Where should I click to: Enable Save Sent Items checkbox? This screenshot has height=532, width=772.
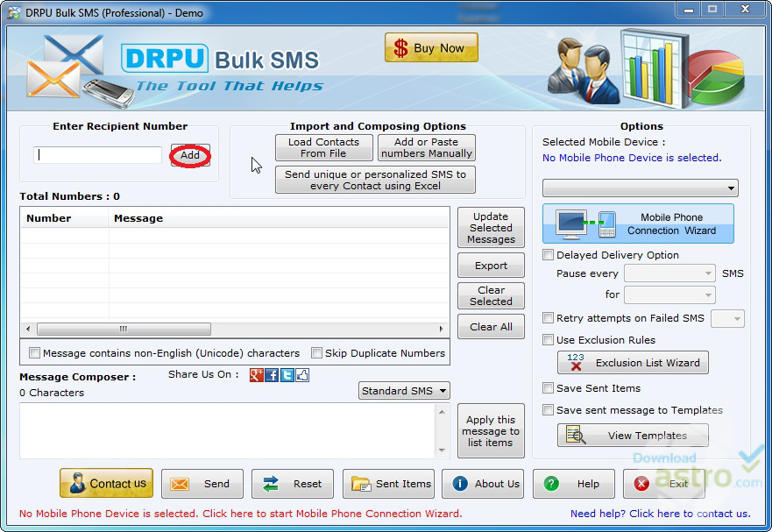pyautogui.click(x=548, y=387)
